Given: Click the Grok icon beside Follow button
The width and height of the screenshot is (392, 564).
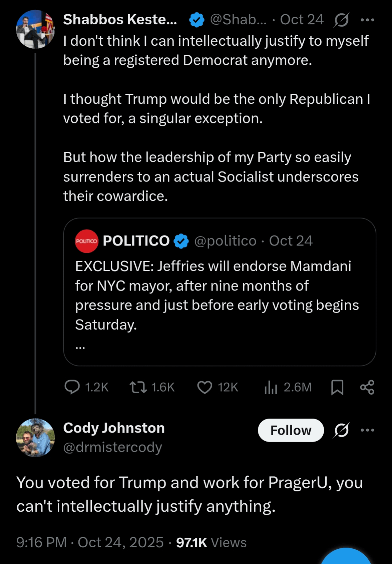Looking at the screenshot, I should tap(341, 430).
